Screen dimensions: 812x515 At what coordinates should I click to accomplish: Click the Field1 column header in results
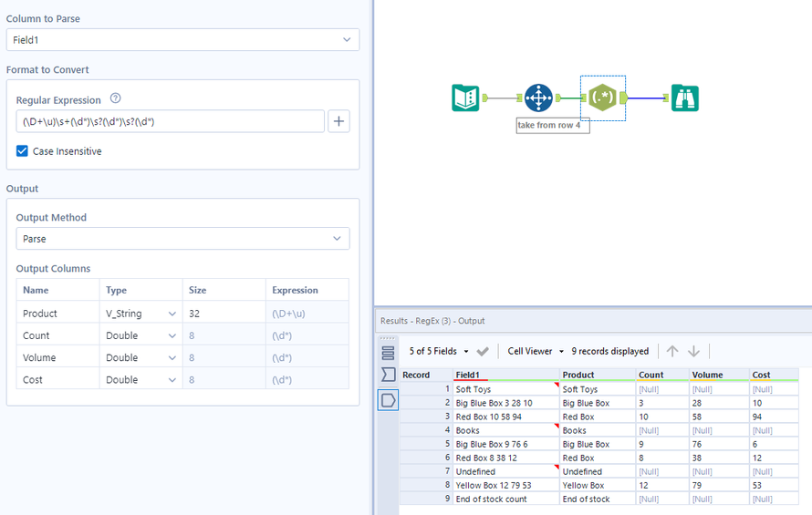click(506, 375)
